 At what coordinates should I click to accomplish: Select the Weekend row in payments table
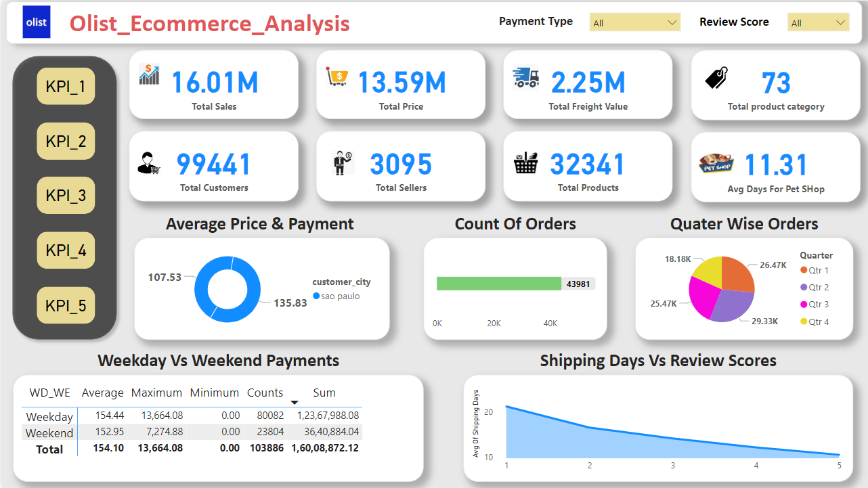pyautogui.click(x=49, y=433)
